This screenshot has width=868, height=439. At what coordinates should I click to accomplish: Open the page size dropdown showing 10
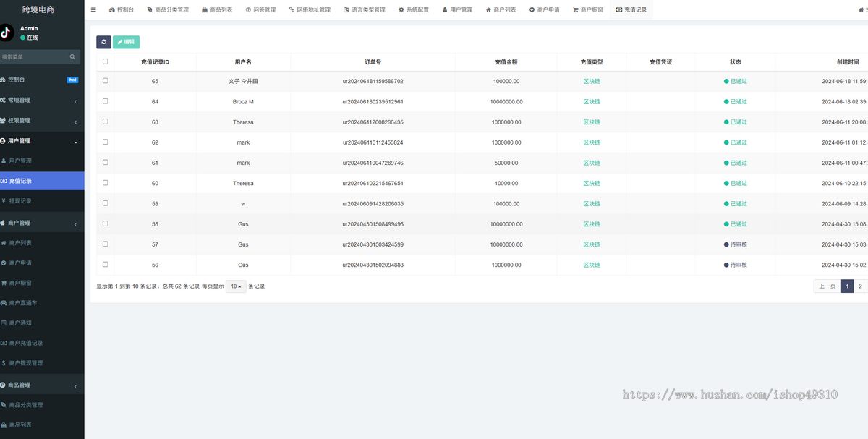click(236, 286)
